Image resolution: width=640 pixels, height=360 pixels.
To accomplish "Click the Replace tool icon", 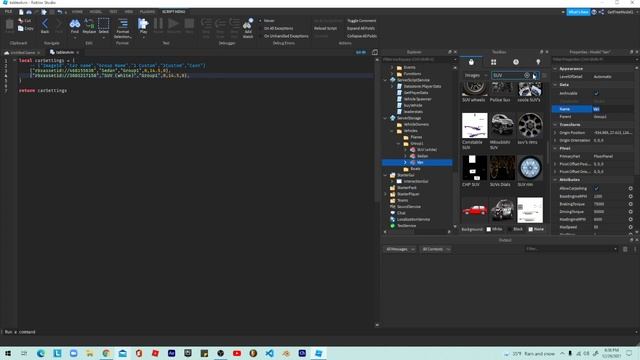I will 89,24.
